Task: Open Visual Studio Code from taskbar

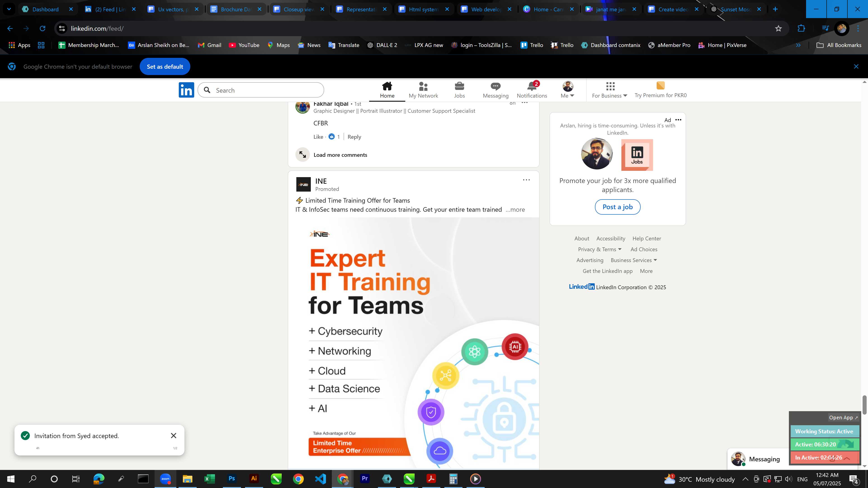Action: [321, 479]
